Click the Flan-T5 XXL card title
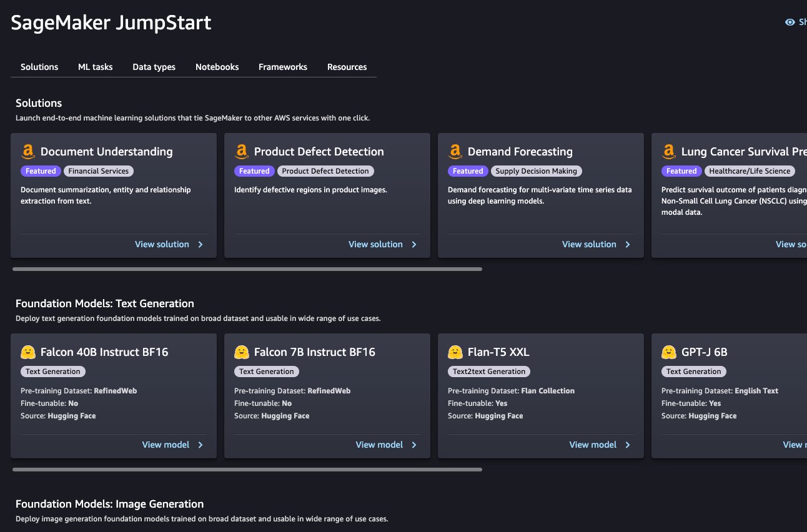 click(x=498, y=352)
